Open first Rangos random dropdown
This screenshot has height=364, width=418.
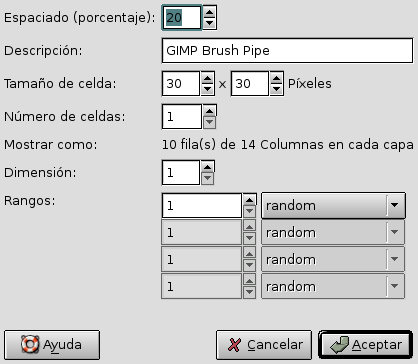(333, 206)
